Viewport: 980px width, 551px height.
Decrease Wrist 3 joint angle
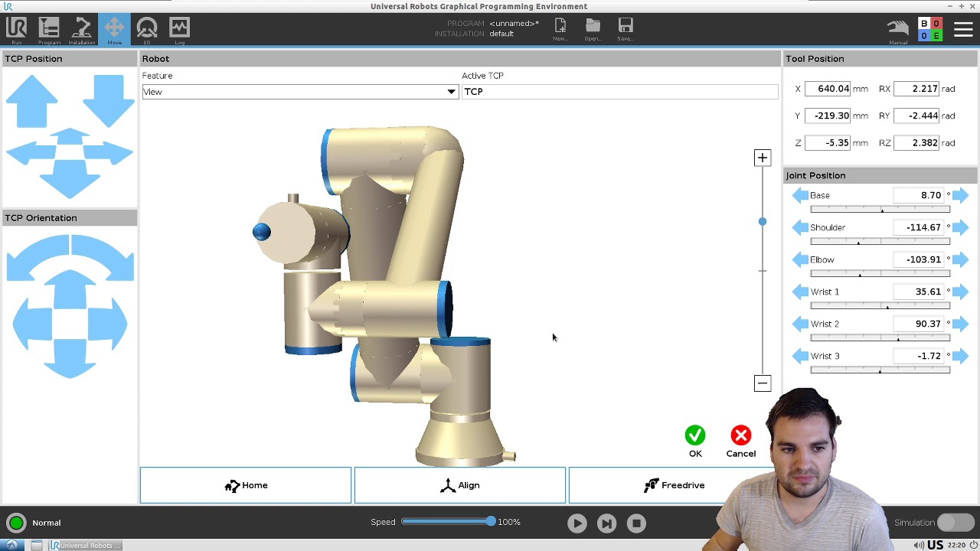(x=800, y=356)
